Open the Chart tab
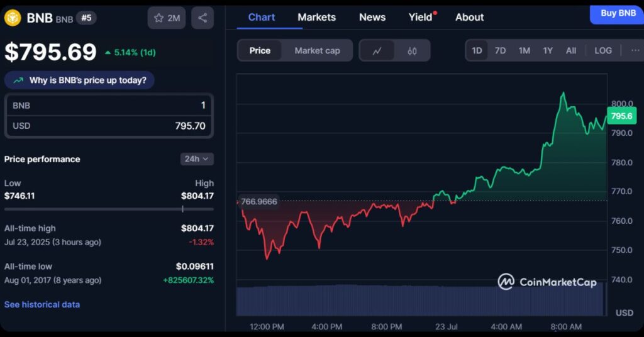Screen dimensions: 644x337 262,17
